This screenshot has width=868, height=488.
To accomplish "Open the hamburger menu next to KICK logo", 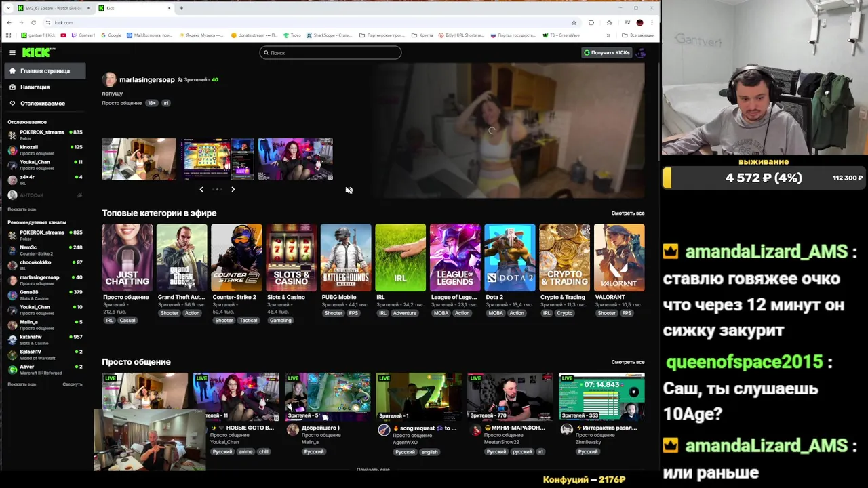I will tap(12, 52).
